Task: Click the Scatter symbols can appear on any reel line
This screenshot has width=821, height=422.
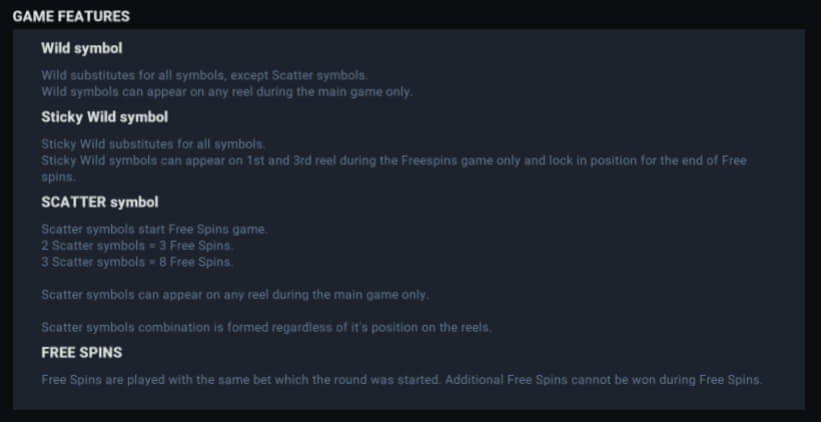Action: coord(235,295)
